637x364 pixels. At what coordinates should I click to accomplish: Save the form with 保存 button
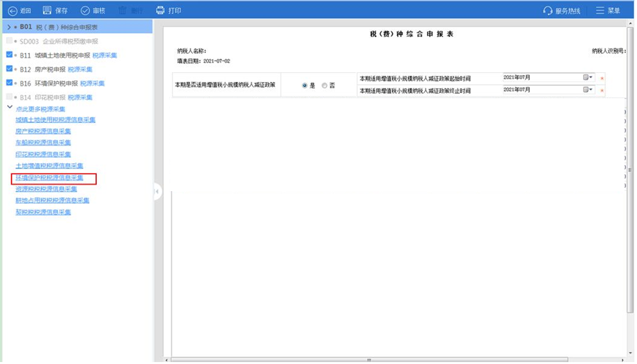[55, 10]
